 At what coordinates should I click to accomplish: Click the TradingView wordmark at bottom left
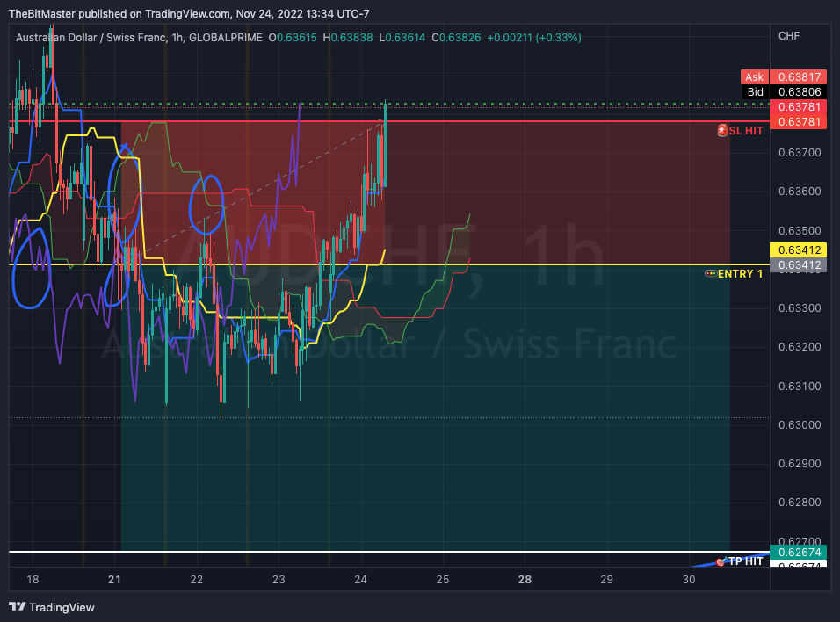click(x=62, y=607)
